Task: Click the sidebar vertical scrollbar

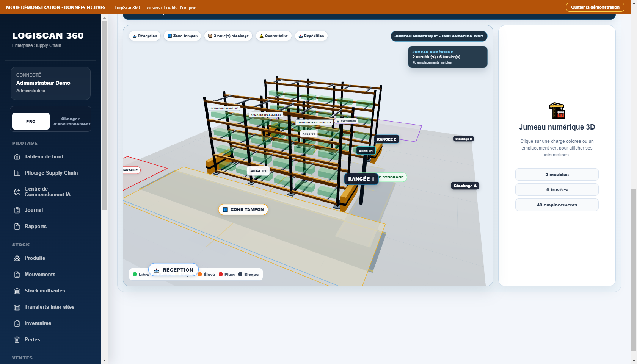Action: pos(104,116)
